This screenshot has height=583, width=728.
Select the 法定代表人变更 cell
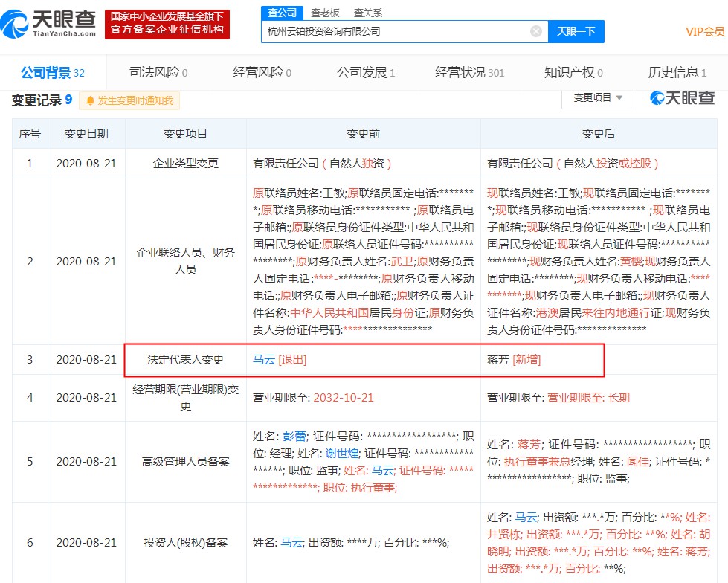tap(185, 360)
